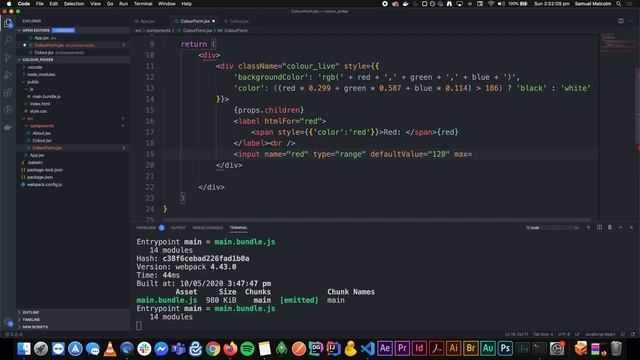Maximize the terminal panel with up chevron
Screen dimensions: 640x360
tap(620, 227)
